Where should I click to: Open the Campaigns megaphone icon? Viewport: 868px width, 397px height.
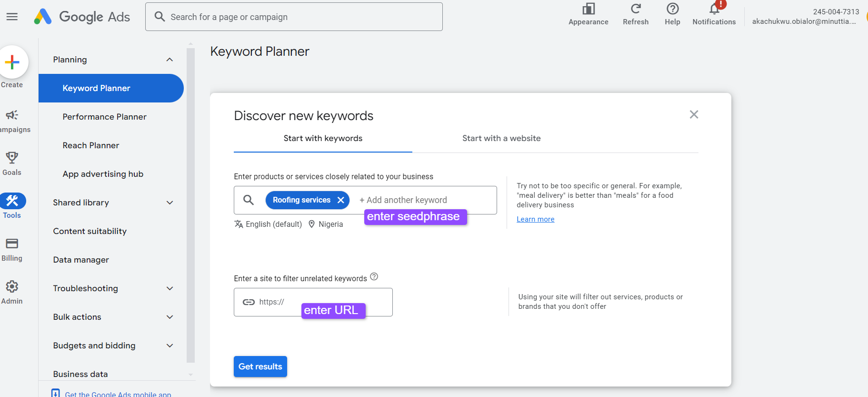12,115
